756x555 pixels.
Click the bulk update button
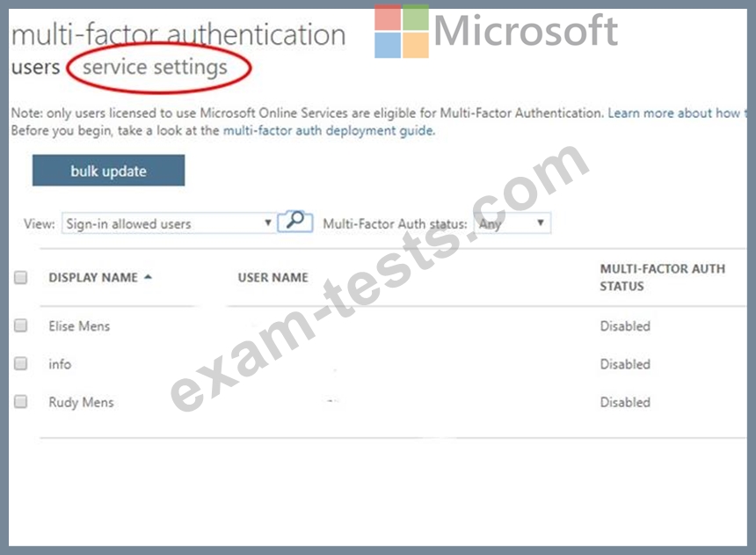(108, 171)
